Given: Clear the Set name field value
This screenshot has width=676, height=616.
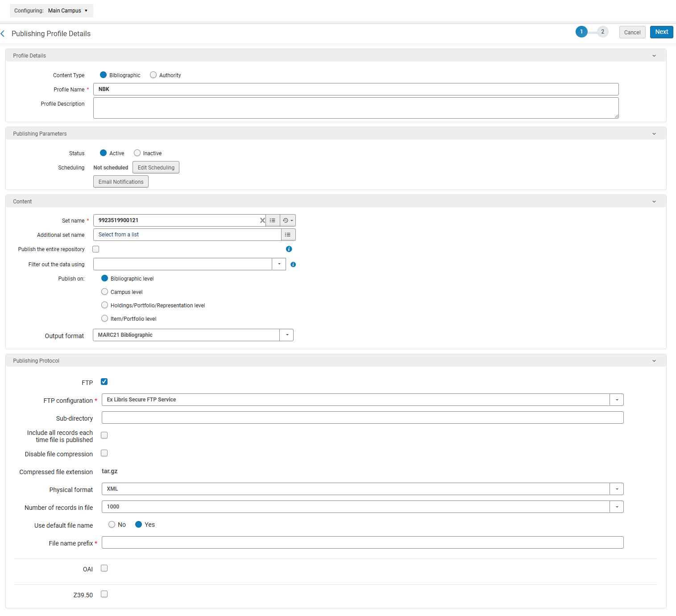Looking at the screenshot, I should click(262, 220).
